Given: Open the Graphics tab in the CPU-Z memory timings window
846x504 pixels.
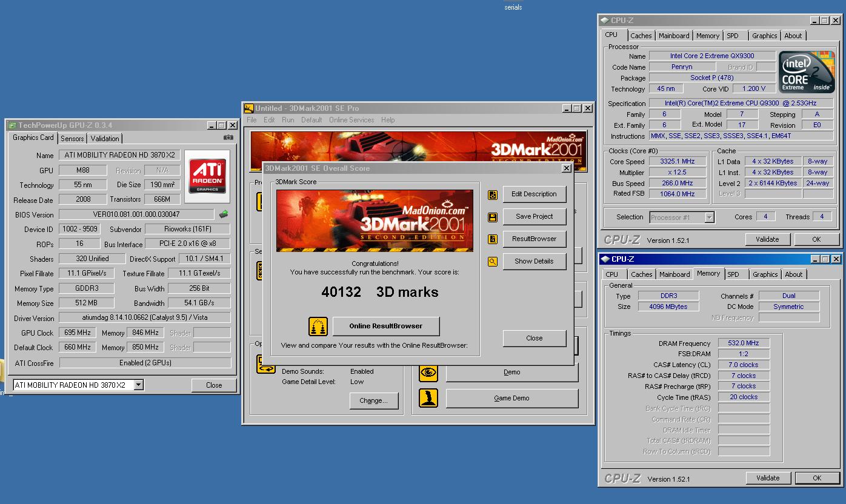Looking at the screenshot, I should tap(765, 274).
